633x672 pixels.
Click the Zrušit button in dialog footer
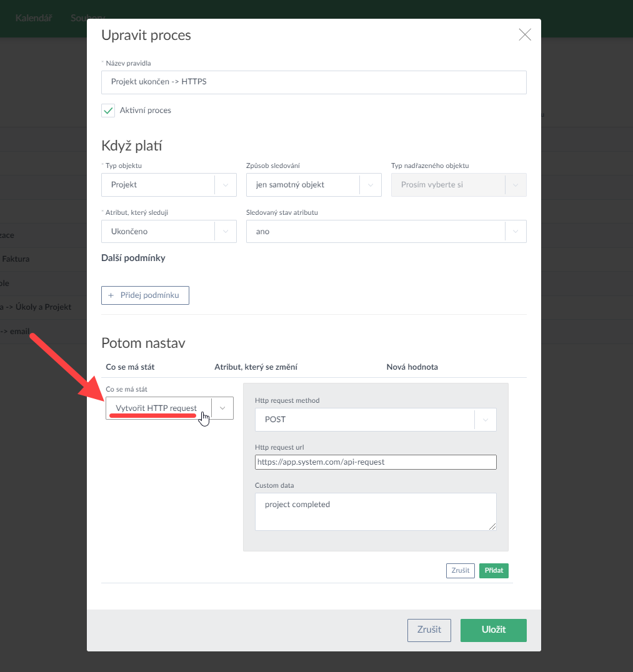pos(429,630)
